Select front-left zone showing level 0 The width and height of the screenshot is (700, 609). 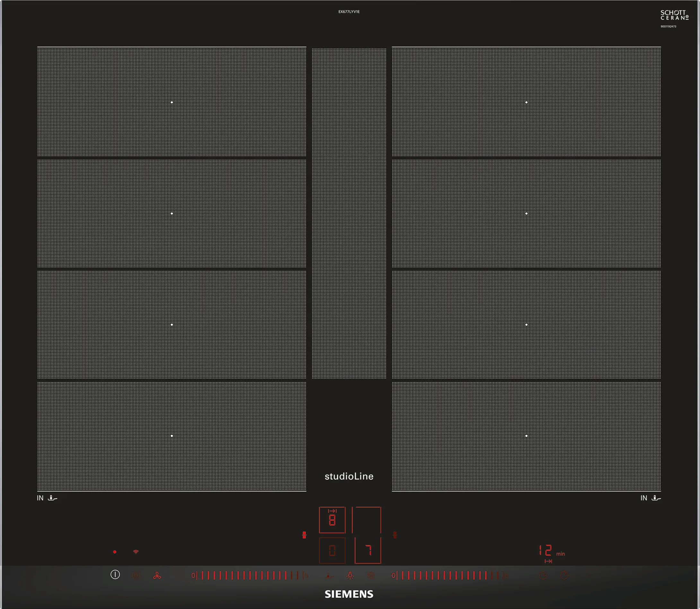(x=332, y=551)
